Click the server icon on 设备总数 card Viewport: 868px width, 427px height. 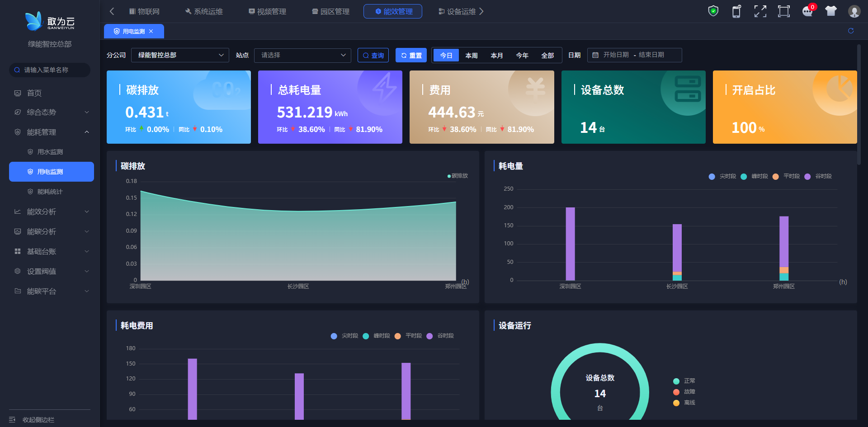(688, 89)
